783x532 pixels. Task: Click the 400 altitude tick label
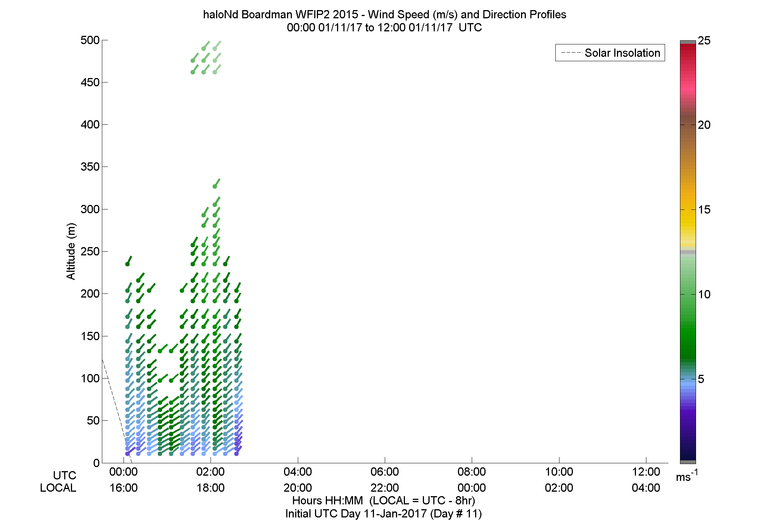(90, 125)
